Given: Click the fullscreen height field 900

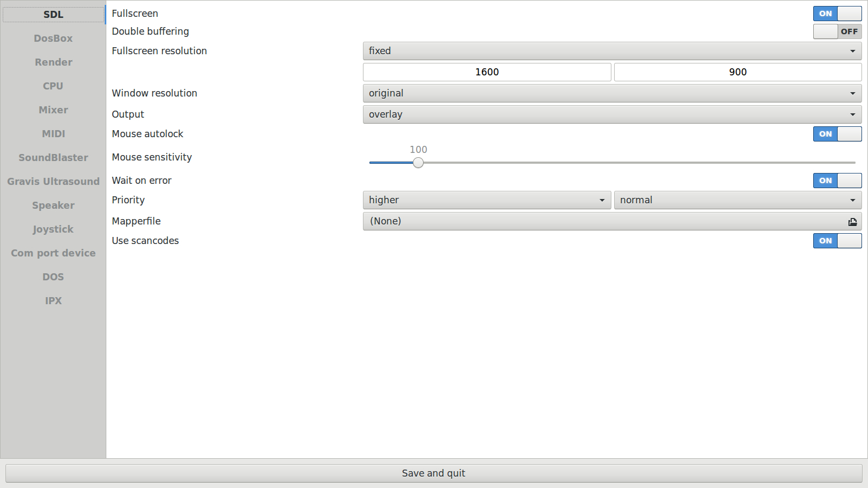Looking at the screenshot, I should pyautogui.click(x=738, y=72).
